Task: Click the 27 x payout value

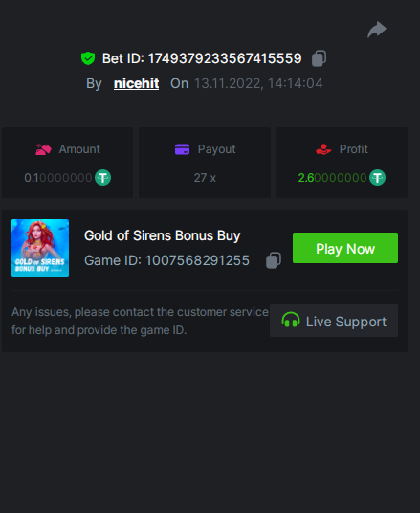Action: [x=205, y=178]
